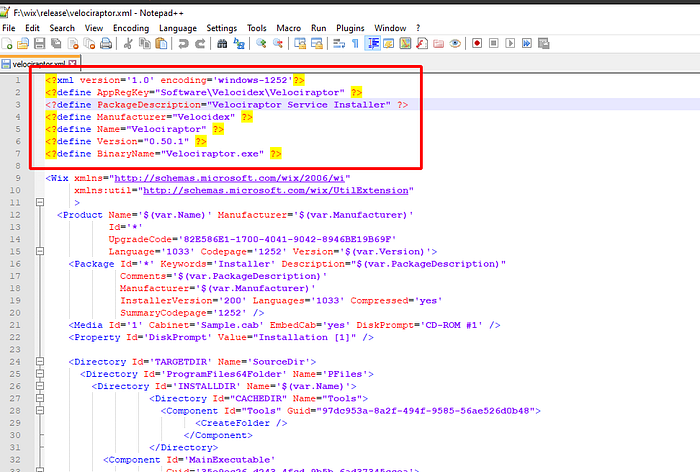Click the Media Cabinet='Sample.cab' line
700x472 pixels.
tap(284, 325)
